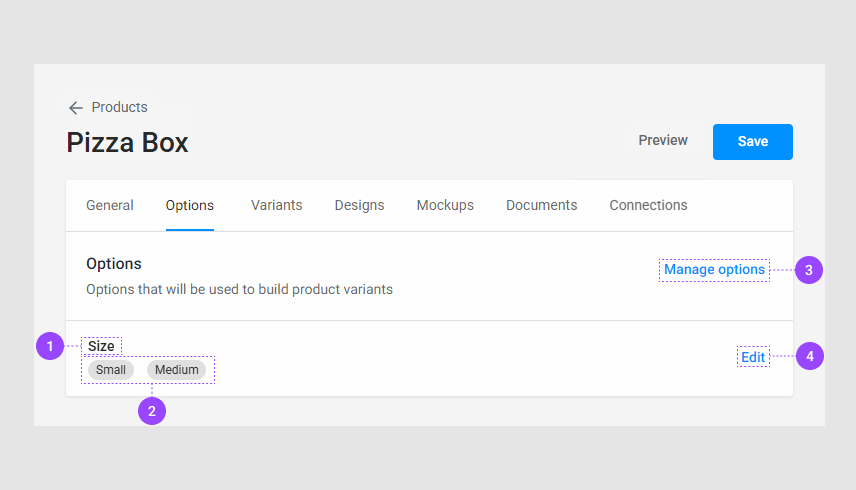Open the Variants tab

pyautogui.click(x=277, y=205)
